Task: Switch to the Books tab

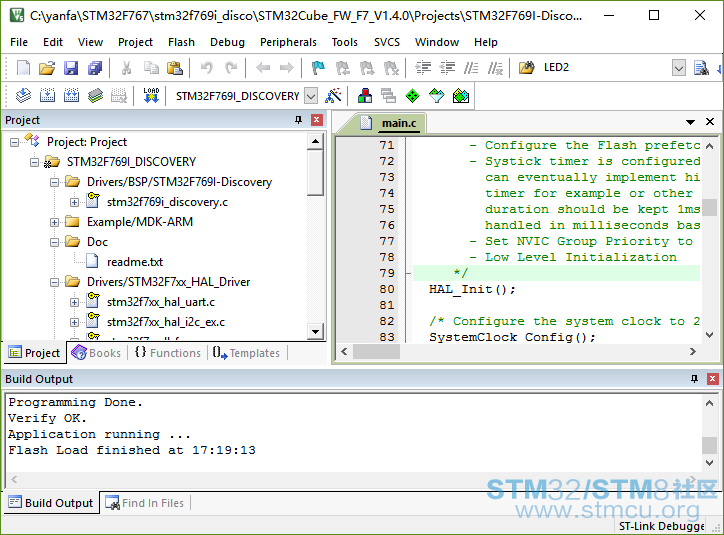Action: (x=97, y=353)
